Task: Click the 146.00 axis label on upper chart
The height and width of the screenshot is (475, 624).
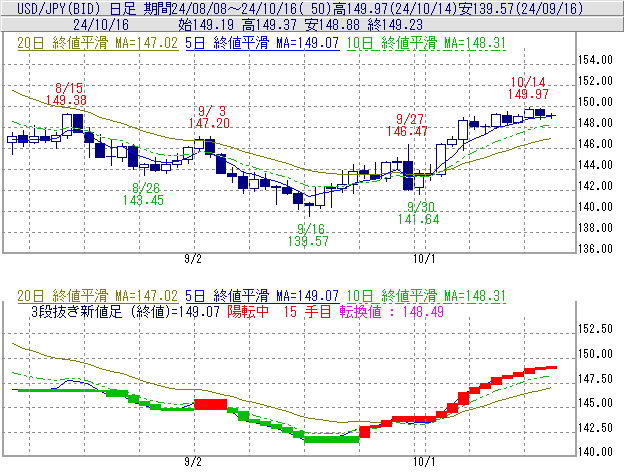Action: tap(595, 144)
